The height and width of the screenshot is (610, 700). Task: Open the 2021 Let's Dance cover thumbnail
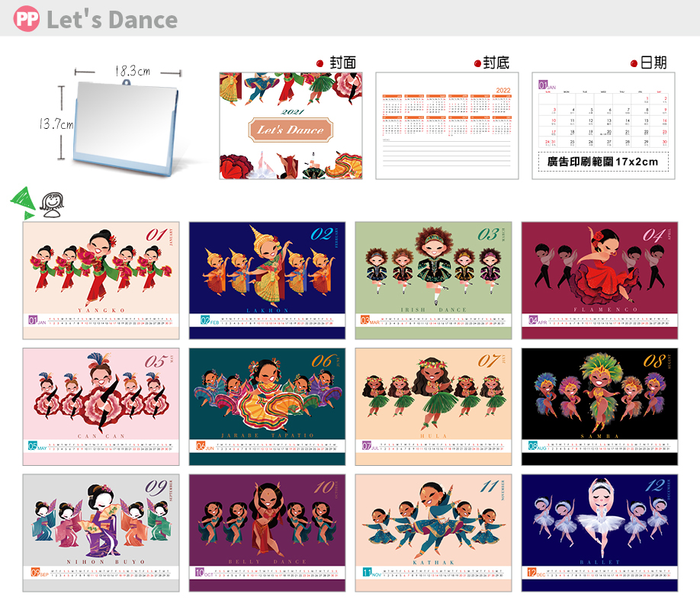(291, 126)
